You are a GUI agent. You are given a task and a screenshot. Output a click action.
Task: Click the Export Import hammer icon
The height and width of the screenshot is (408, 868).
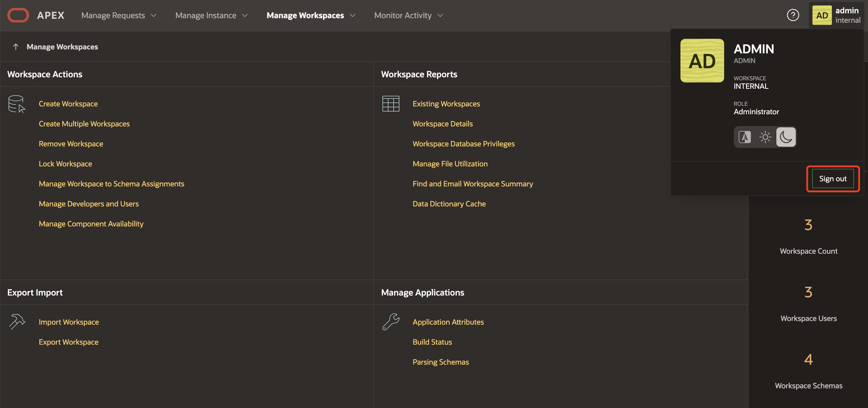(17, 322)
